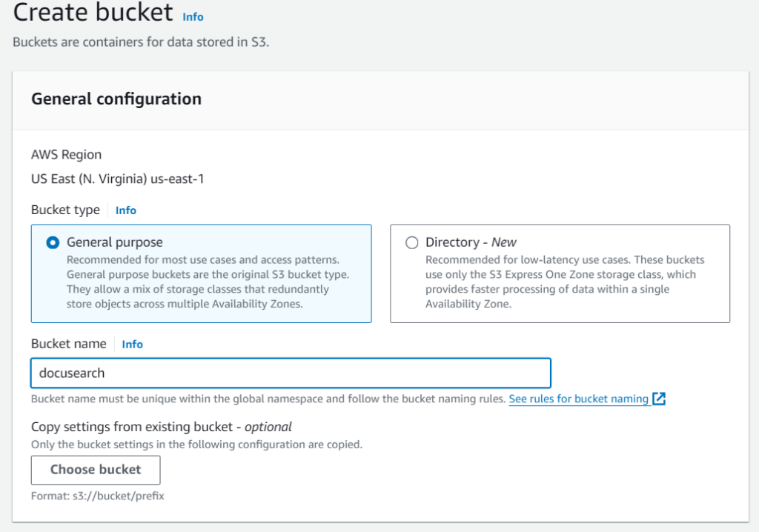Click the US East (N. Virginia) us-east-1 text
759x532 pixels.
(118, 179)
